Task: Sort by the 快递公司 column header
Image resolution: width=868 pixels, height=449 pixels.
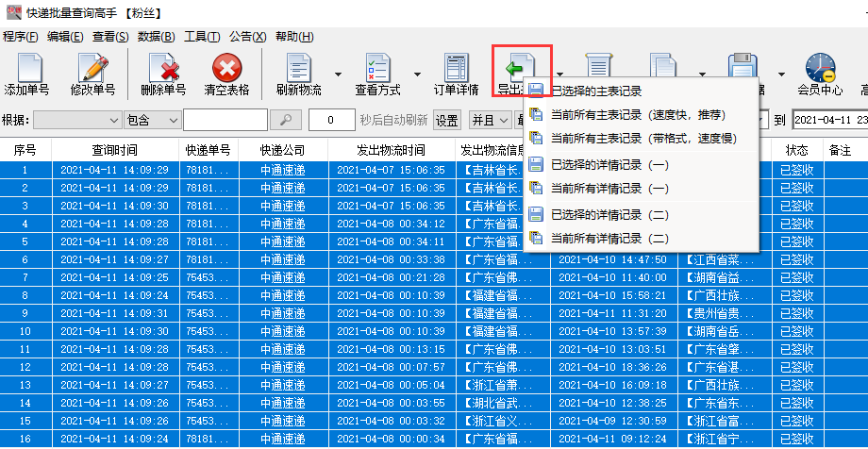Action: [283, 149]
